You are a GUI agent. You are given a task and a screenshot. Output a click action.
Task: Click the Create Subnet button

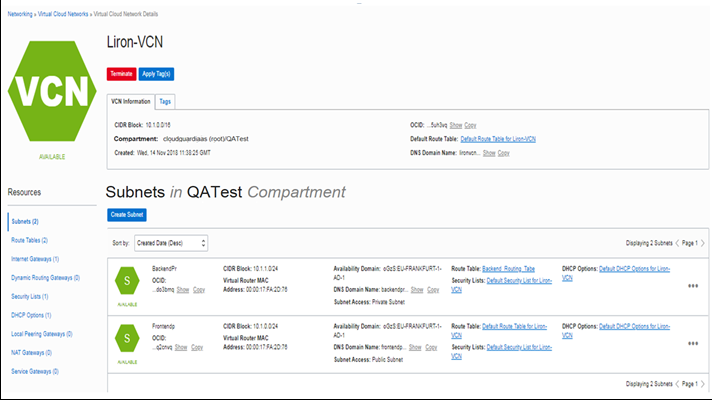pyautogui.click(x=127, y=215)
